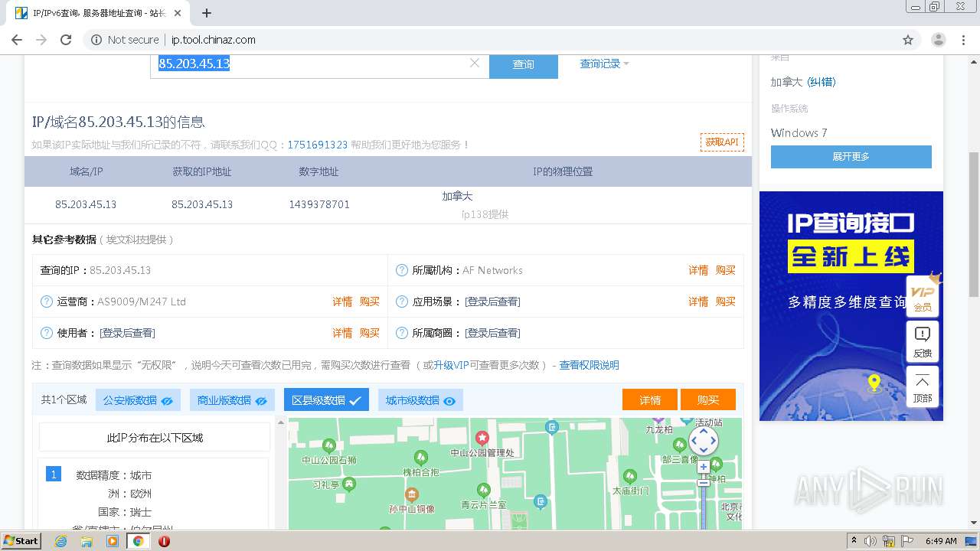
Task: Pan the map left with the arrow control
Action: (694, 441)
